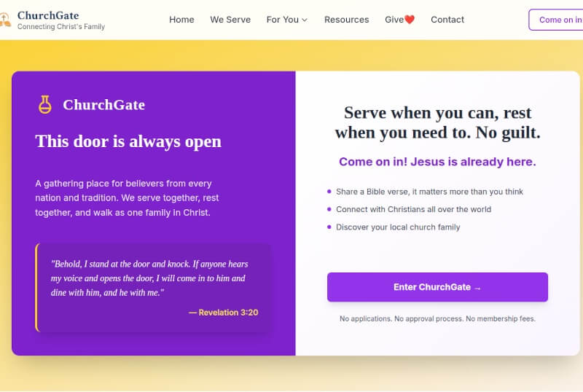
Task: Select Connect with Christians all over the world
Action: 413,209
